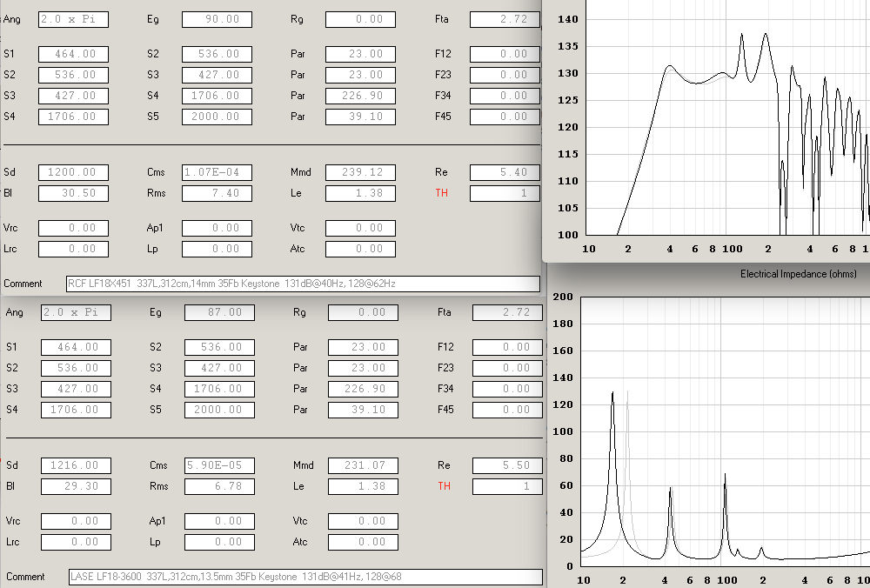Select the TH value field in LASE window
The width and height of the screenshot is (870, 588).
pos(508,487)
